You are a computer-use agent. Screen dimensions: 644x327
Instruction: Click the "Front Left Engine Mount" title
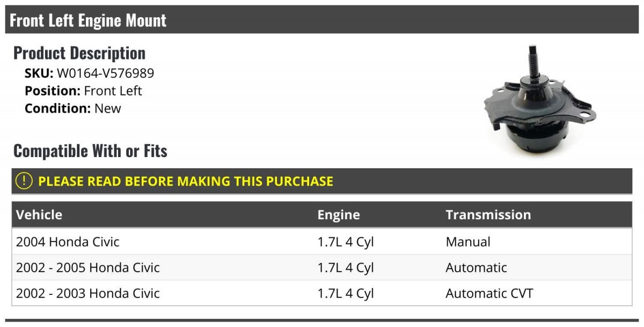88,20
